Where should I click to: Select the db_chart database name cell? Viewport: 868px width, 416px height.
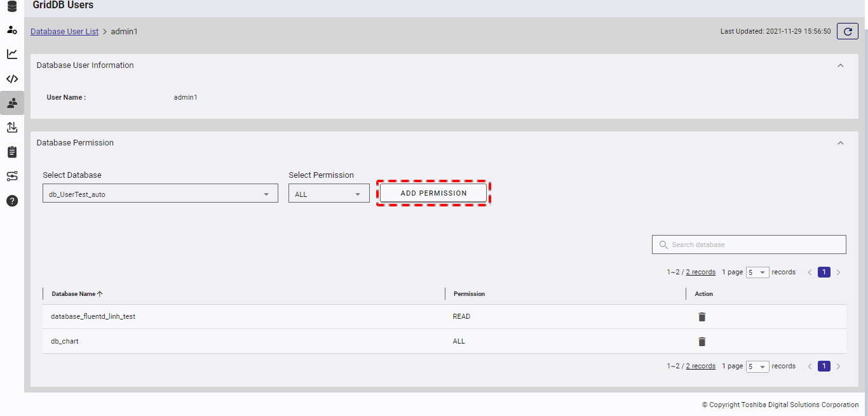(65, 342)
